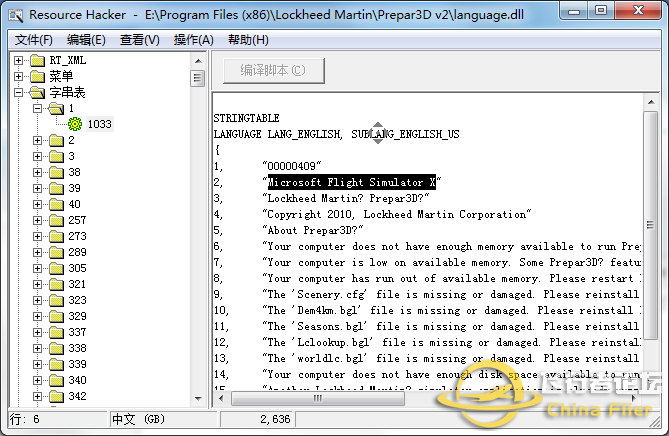The width and height of the screenshot is (669, 436).
Task: Expand the 菜单 tree node
Action: point(18,76)
